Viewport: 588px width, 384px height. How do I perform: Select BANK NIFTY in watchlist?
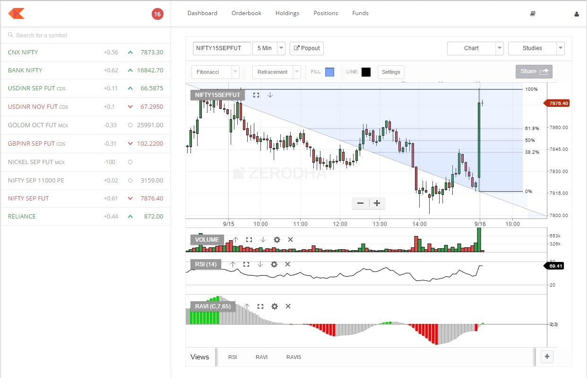(x=86, y=70)
